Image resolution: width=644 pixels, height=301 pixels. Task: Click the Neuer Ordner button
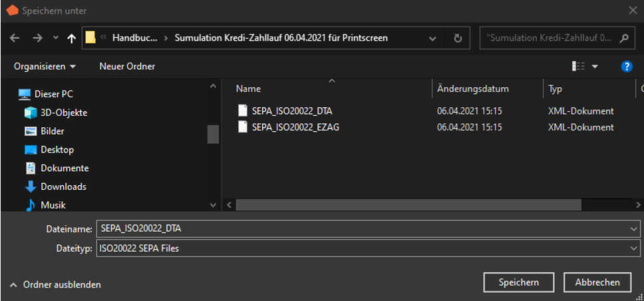[x=127, y=67]
